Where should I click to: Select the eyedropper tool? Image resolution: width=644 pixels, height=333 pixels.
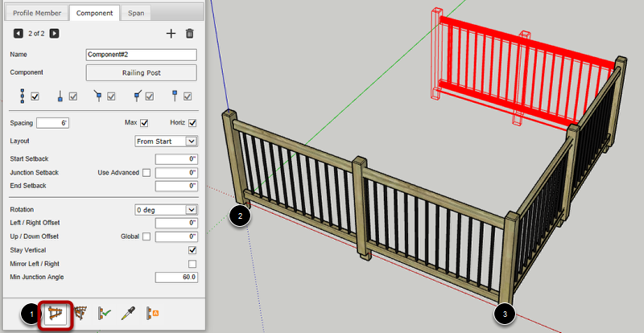[127, 314]
